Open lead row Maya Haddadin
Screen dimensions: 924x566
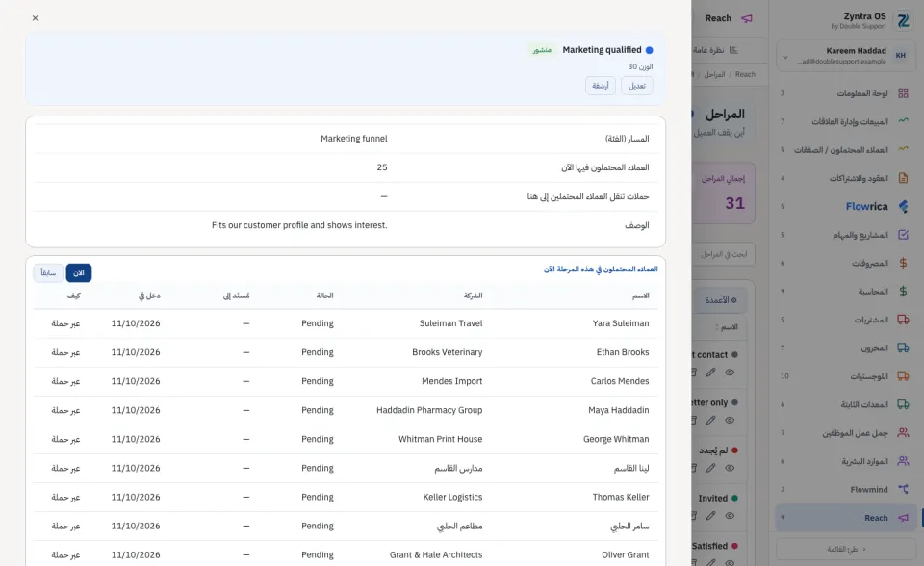346,410
